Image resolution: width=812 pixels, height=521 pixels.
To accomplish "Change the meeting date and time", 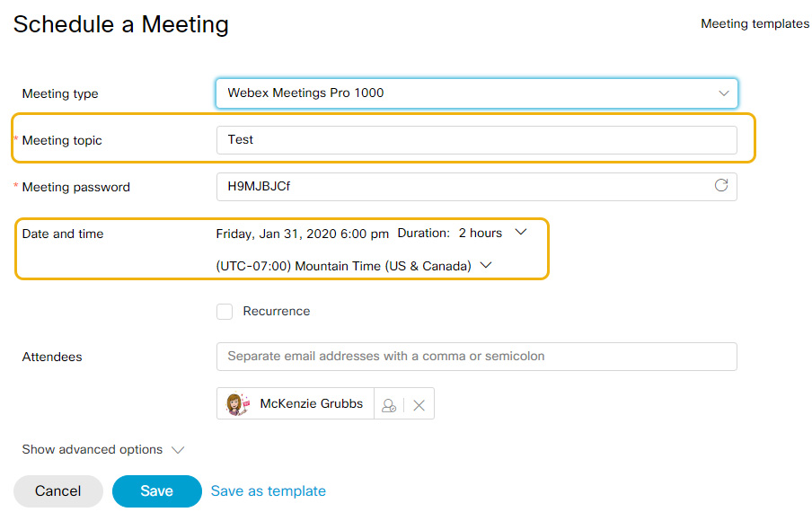I will [x=302, y=233].
